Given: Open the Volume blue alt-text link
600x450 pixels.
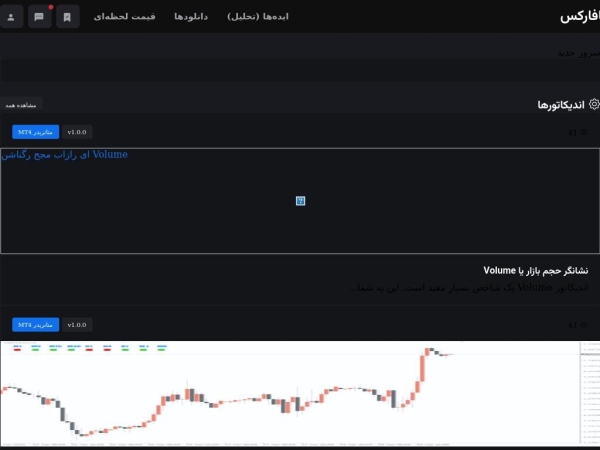Looking at the screenshot, I should click(x=64, y=155).
